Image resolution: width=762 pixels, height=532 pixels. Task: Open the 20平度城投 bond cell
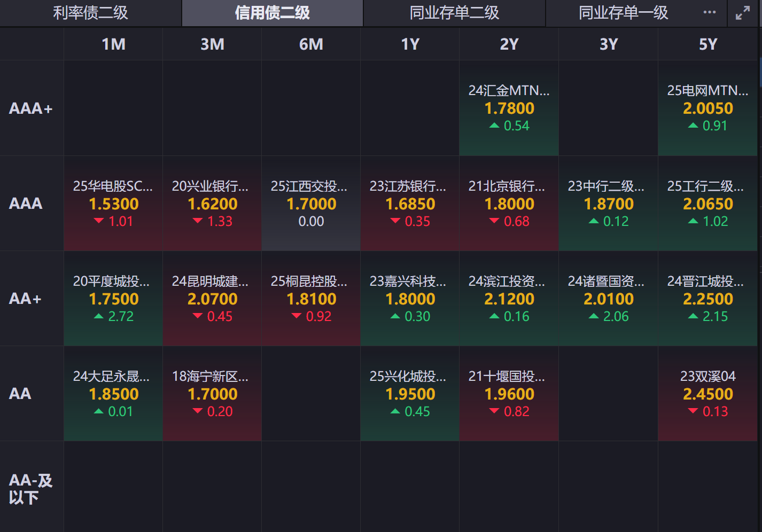[113, 299]
